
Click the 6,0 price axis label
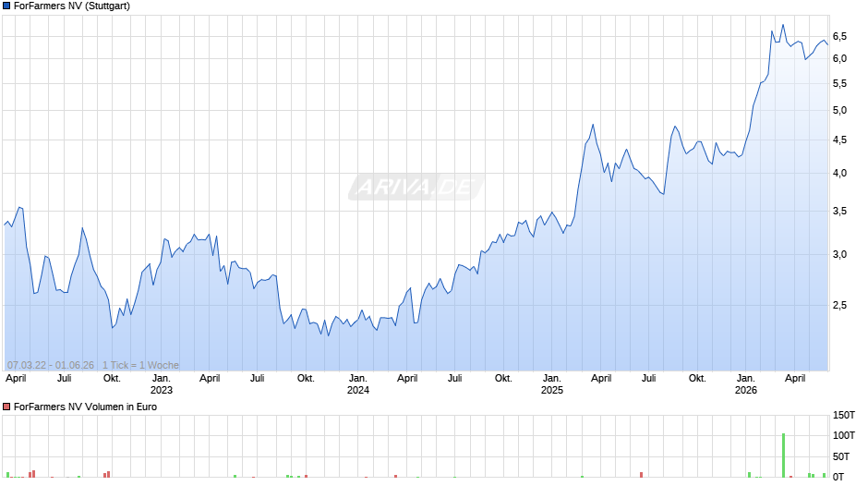tap(839, 59)
